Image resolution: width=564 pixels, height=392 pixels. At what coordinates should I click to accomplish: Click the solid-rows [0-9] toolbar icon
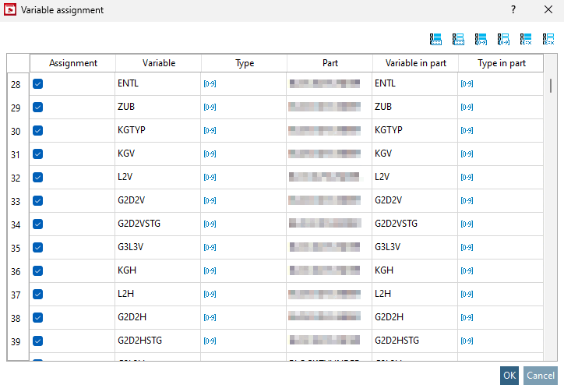[x=481, y=38]
